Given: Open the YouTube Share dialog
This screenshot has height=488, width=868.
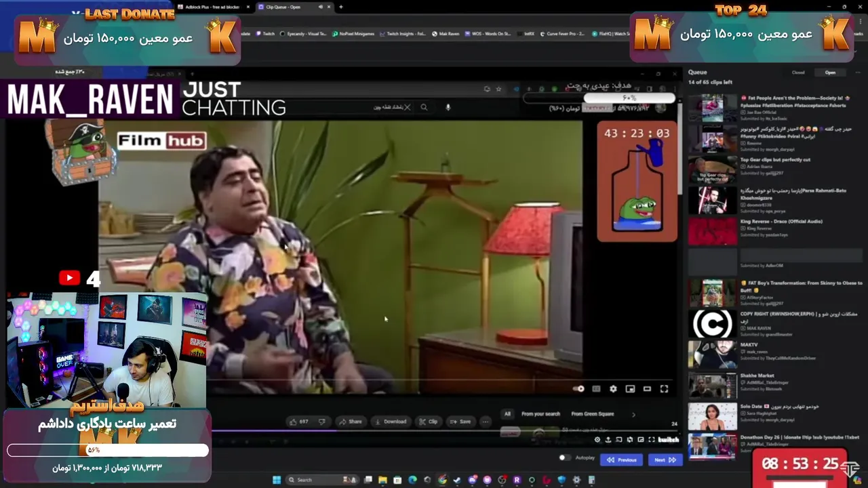Looking at the screenshot, I should point(351,422).
